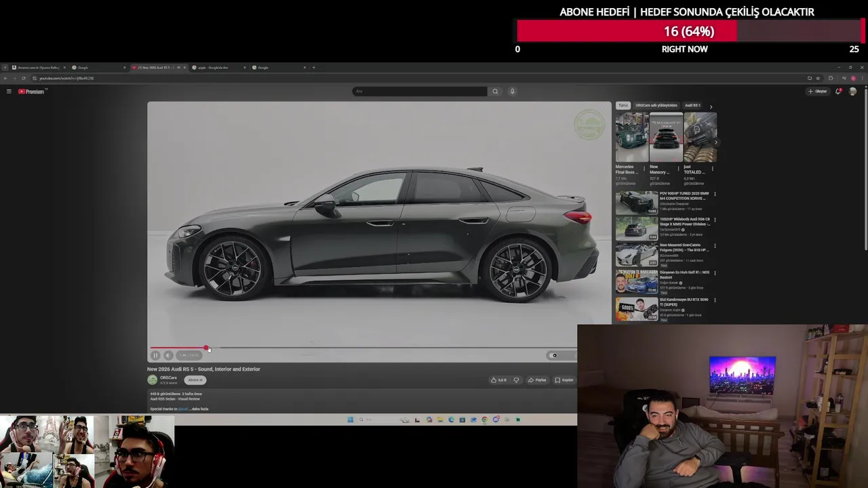Go to YouTube Premium home logo

coord(31,91)
